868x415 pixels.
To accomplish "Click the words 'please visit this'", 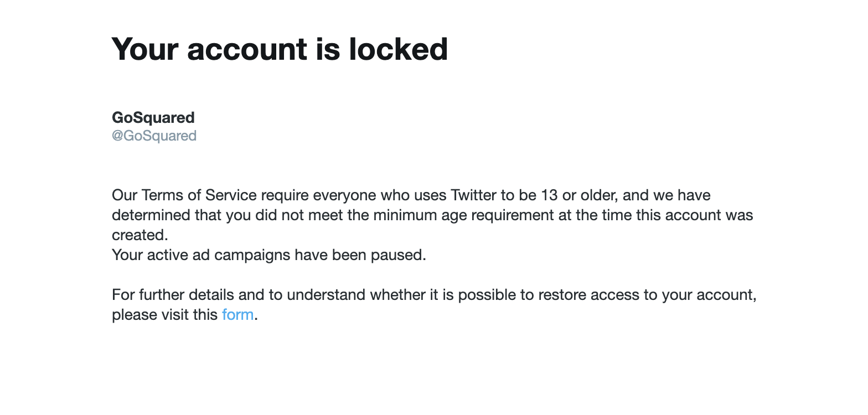I will click(x=164, y=315).
